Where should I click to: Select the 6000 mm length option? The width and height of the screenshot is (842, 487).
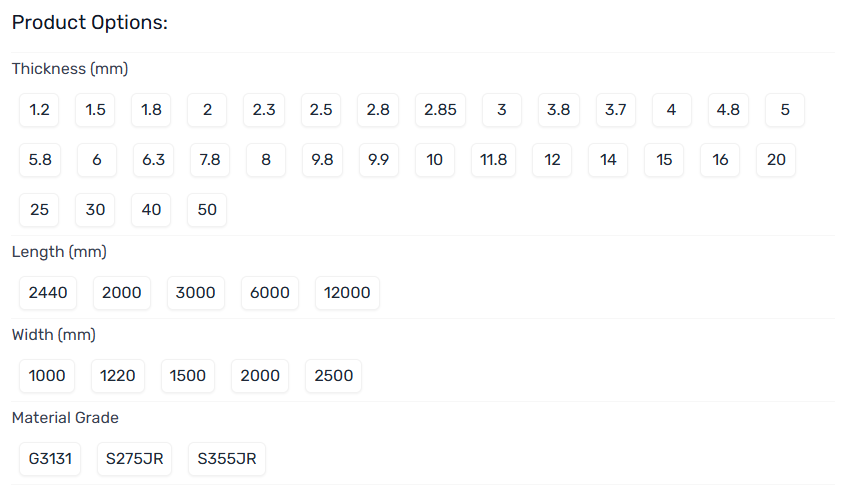(270, 293)
